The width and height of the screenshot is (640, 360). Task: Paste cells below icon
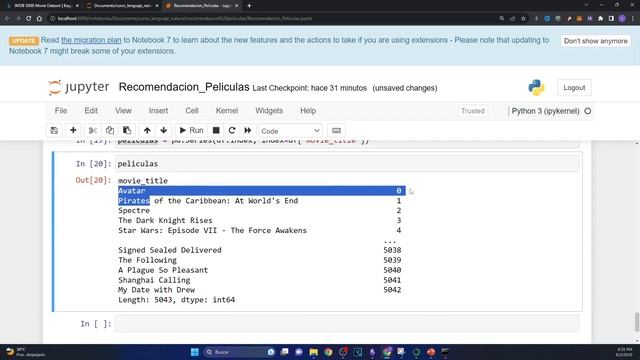[x=127, y=131]
